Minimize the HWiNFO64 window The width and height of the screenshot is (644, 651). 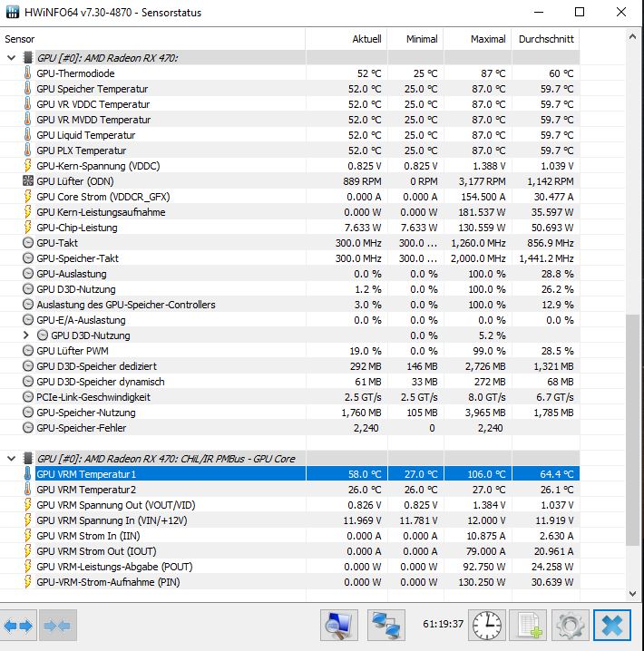tap(539, 12)
